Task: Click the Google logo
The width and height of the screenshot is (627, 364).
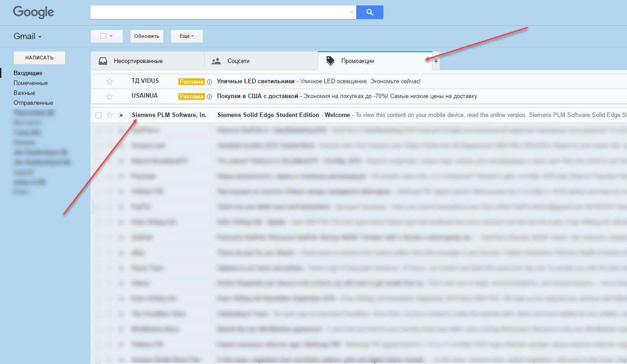Action: tap(33, 13)
